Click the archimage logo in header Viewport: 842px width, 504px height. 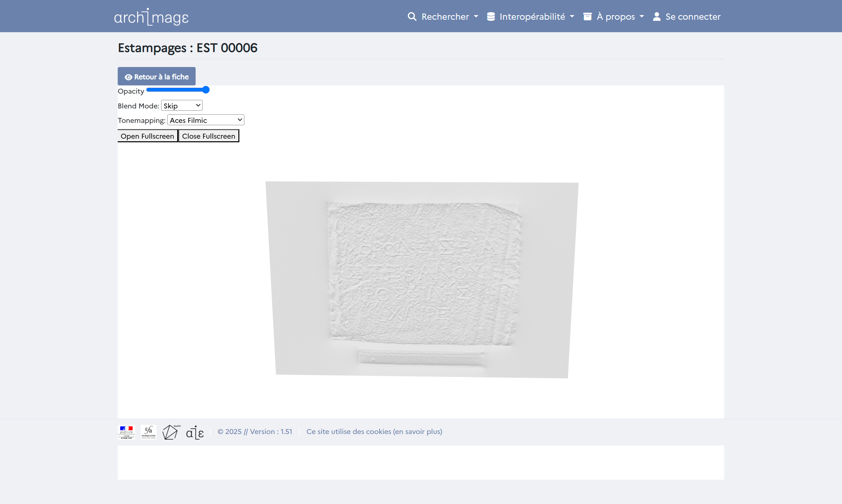pos(151,17)
